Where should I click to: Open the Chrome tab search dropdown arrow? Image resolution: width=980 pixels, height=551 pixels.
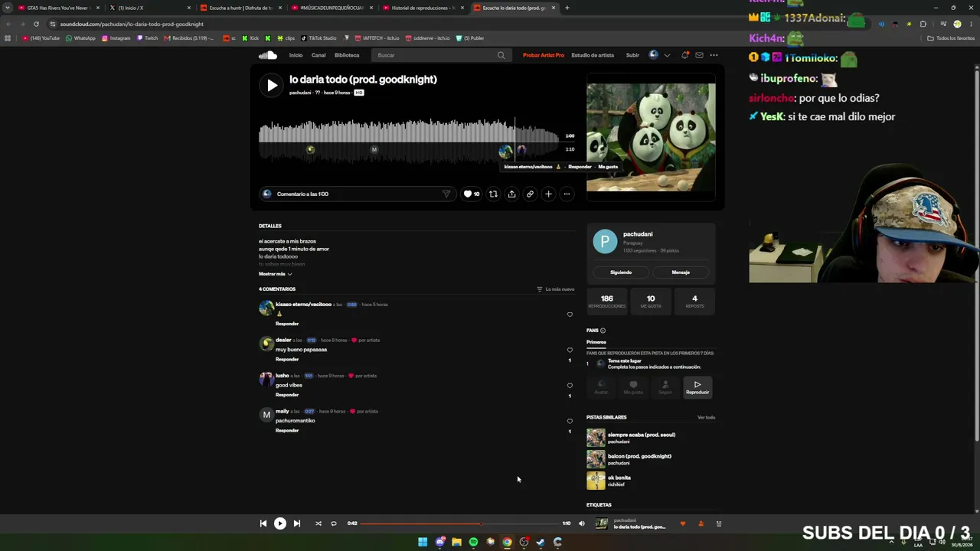[8, 8]
